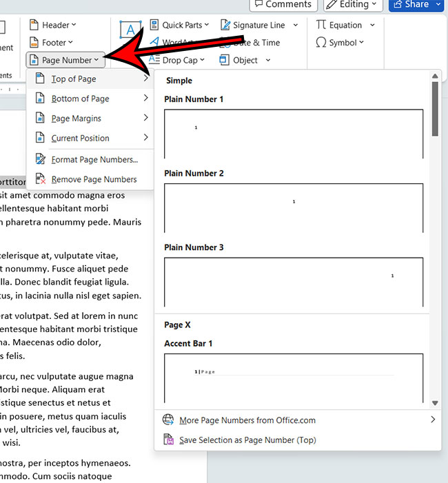Click the Format Page Numbers icon

click(x=41, y=159)
